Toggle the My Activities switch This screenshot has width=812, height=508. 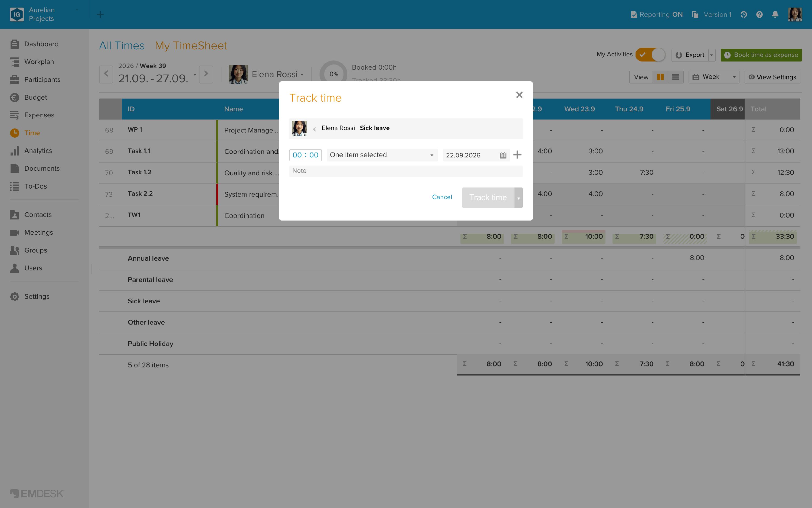[x=650, y=54]
